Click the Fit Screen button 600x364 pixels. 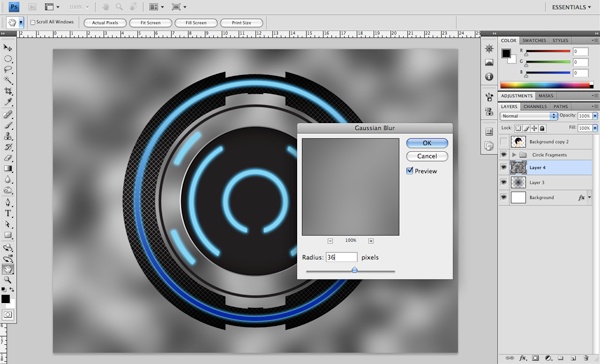[150, 23]
